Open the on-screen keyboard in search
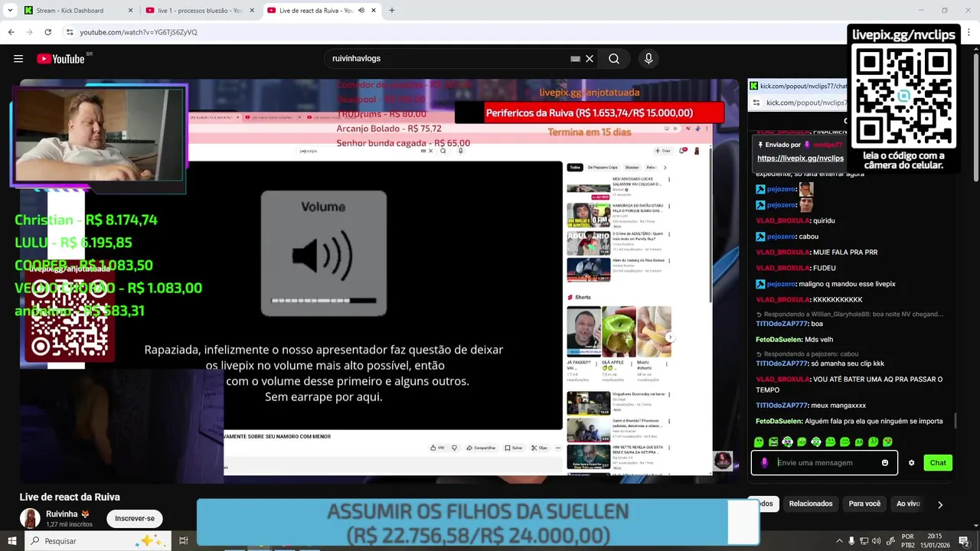This screenshot has width=980, height=551. (576, 59)
